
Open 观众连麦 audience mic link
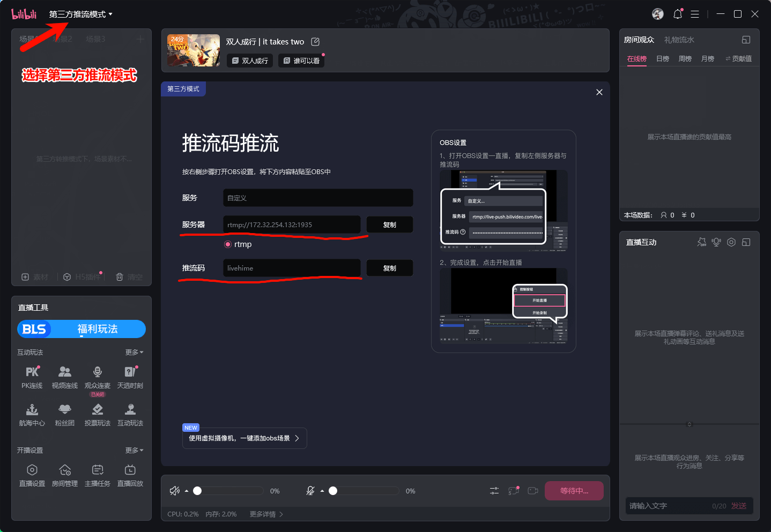pyautogui.click(x=98, y=377)
